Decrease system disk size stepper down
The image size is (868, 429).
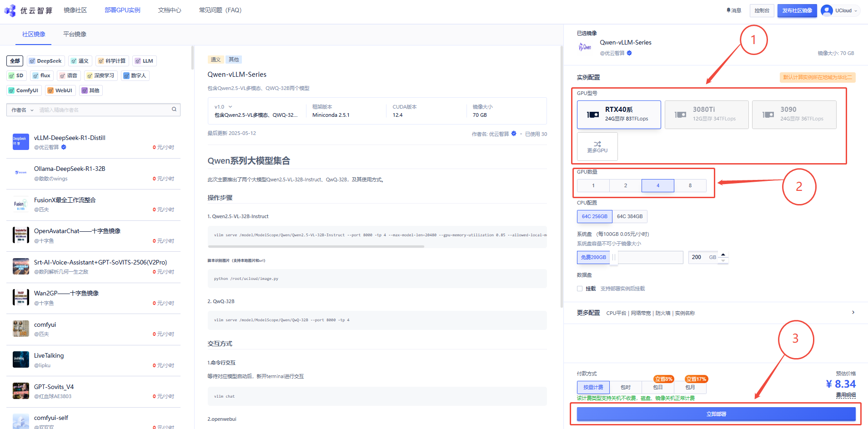(723, 260)
